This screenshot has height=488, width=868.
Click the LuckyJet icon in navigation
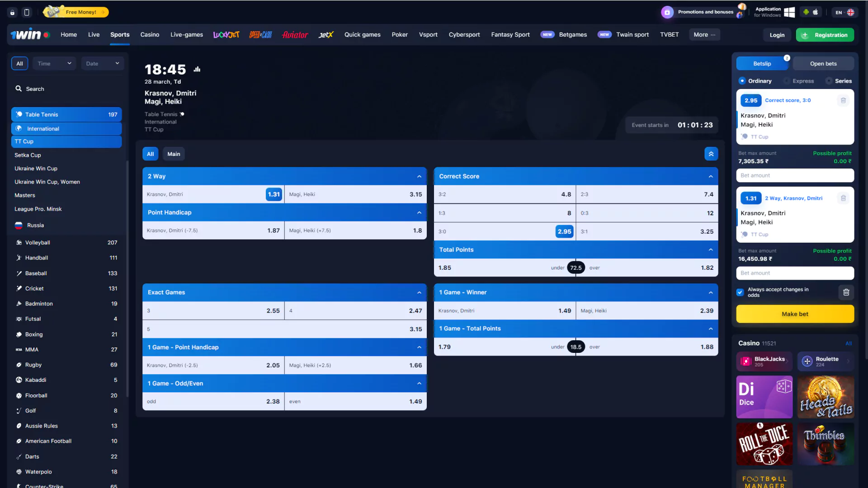tap(226, 34)
